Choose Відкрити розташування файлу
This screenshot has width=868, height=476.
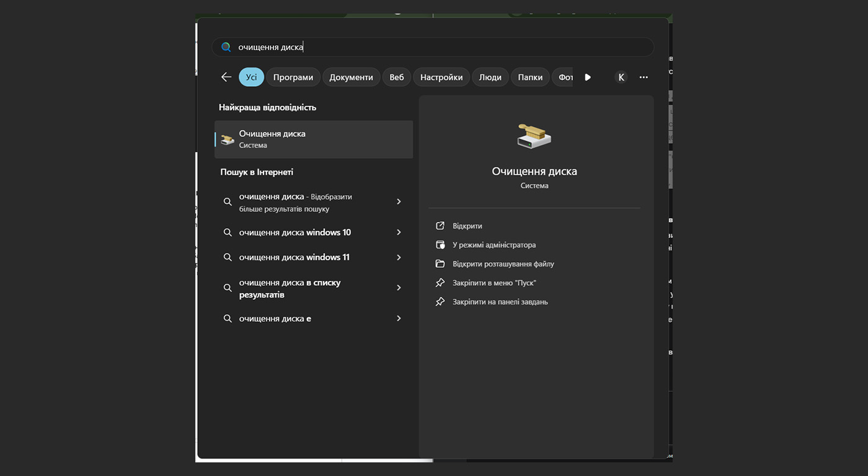coord(503,264)
